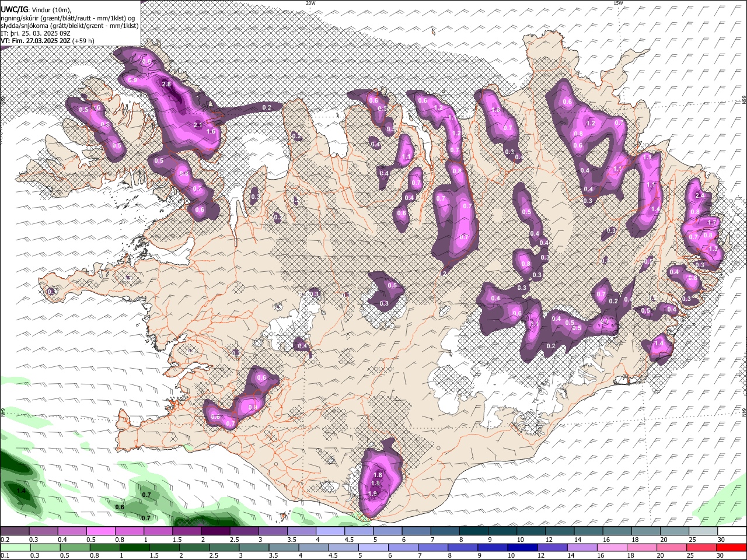This screenshot has height=560, width=747.
Task: Click the '4.5' label in the top scale row
Action: (x=349, y=540)
